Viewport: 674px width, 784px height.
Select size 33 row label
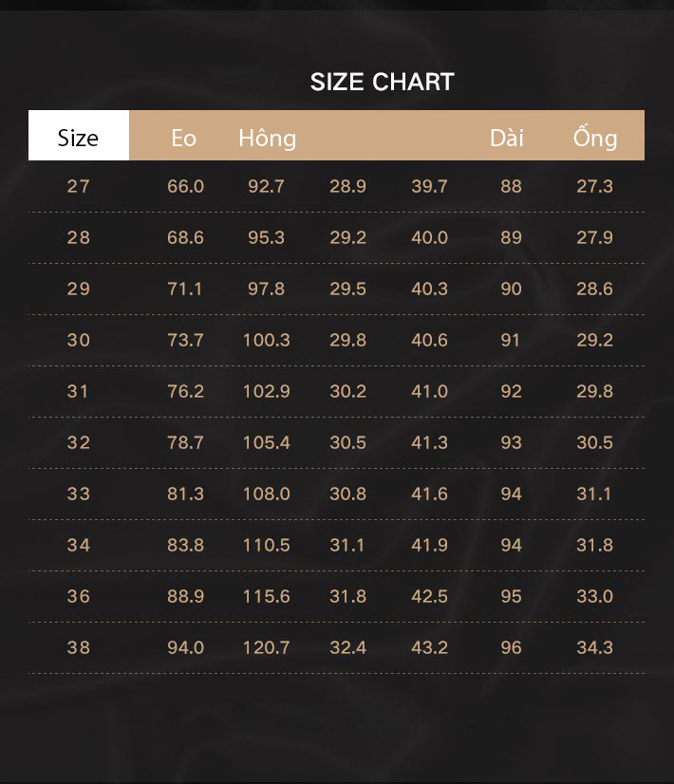coord(79,494)
